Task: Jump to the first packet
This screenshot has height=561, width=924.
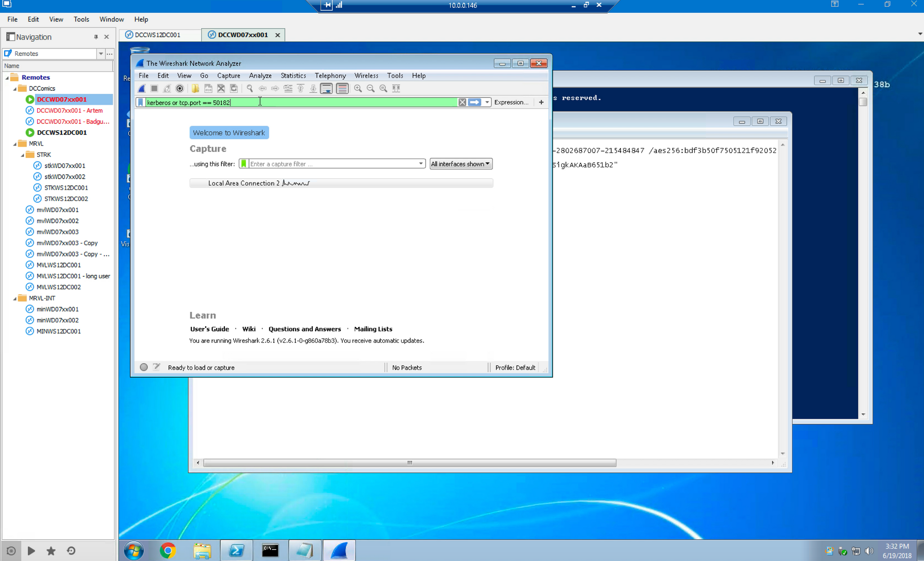Action: click(x=300, y=88)
